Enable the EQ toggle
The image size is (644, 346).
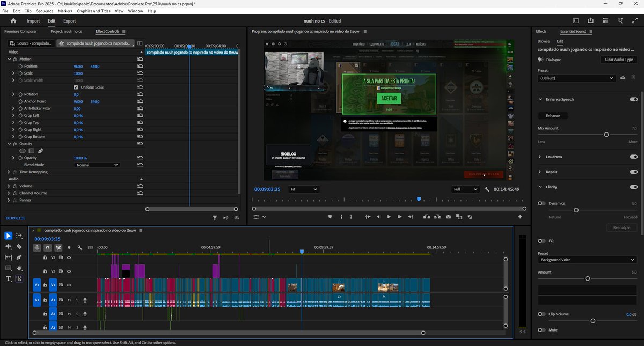[x=542, y=241]
